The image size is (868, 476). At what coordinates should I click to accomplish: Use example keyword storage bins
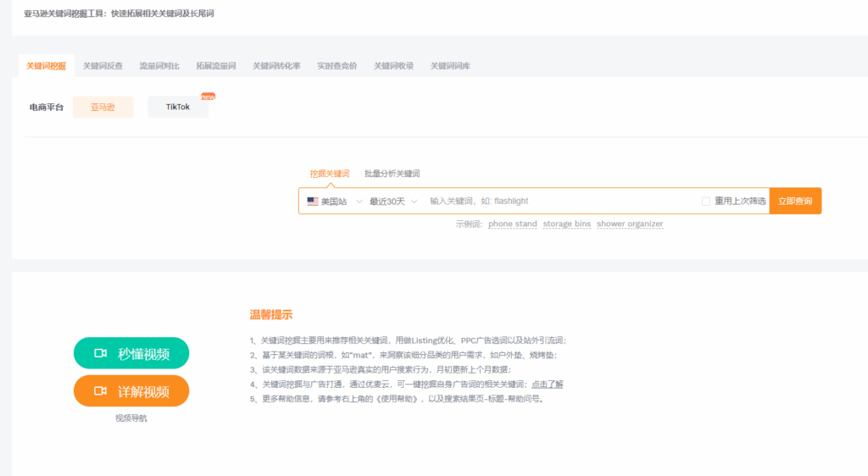coord(567,224)
